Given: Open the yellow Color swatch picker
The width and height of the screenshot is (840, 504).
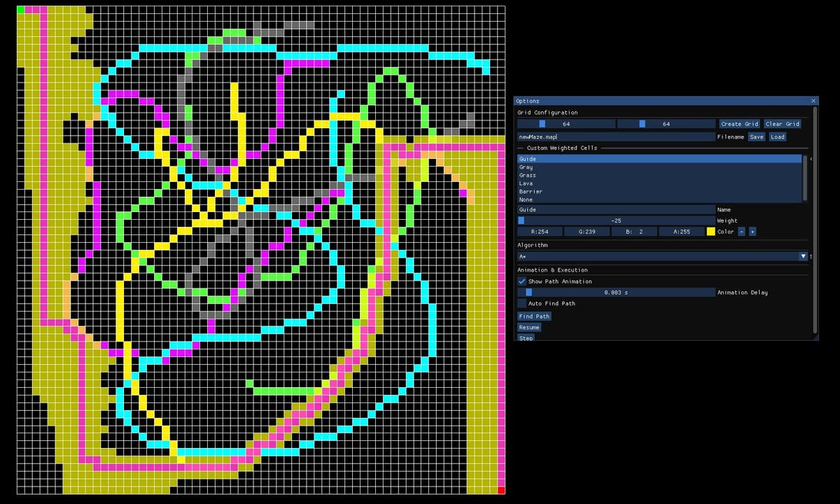Looking at the screenshot, I should [710, 232].
